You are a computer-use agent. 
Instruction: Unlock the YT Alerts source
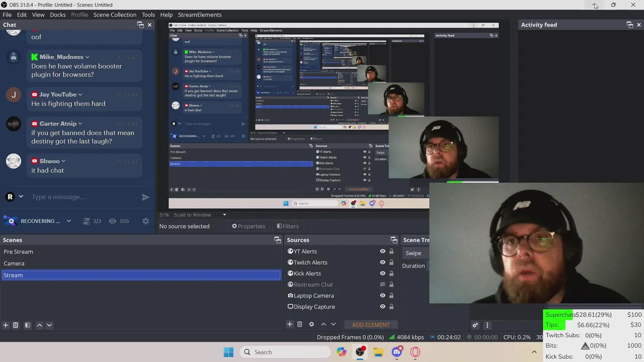click(391, 251)
